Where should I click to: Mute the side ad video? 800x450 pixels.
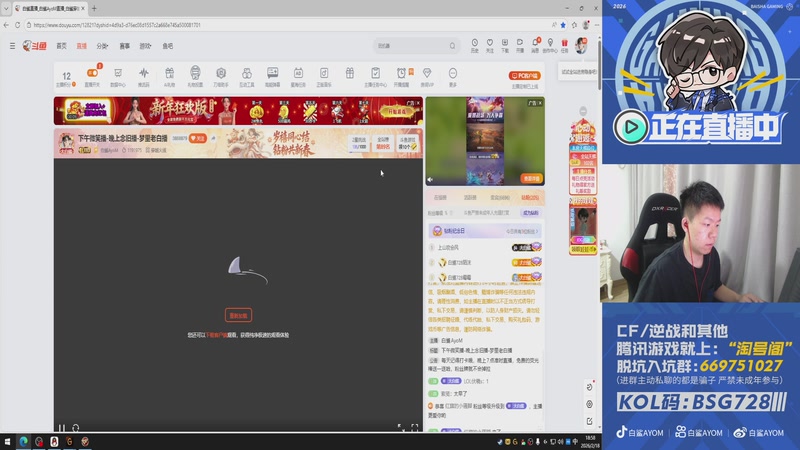click(430, 180)
